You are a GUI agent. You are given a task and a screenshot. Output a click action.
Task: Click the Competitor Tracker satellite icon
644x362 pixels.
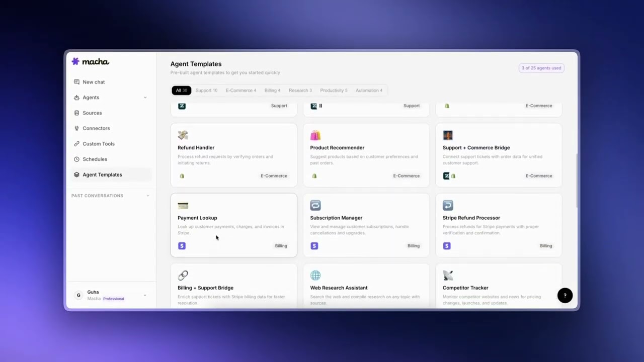click(x=448, y=275)
